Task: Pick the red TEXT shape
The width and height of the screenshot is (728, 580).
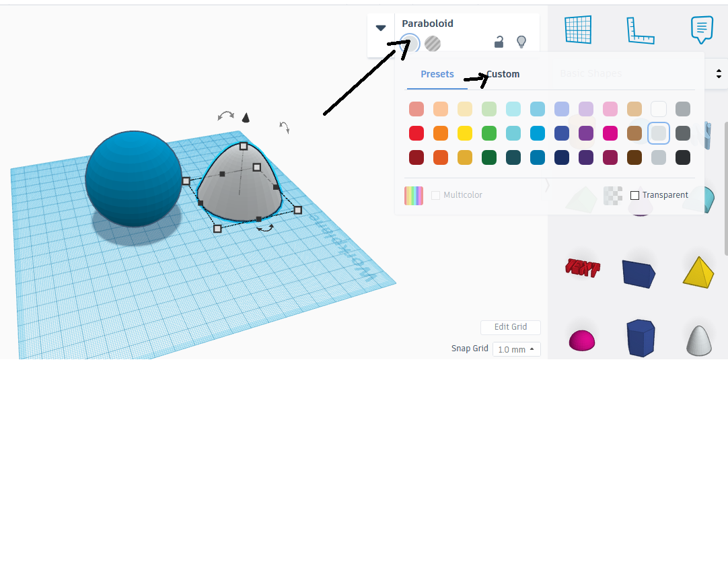Action: click(x=582, y=268)
